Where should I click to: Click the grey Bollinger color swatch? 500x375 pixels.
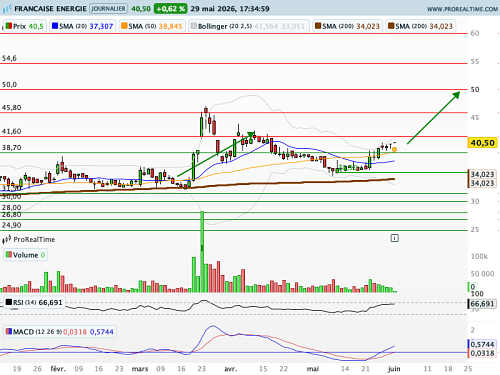194,26
